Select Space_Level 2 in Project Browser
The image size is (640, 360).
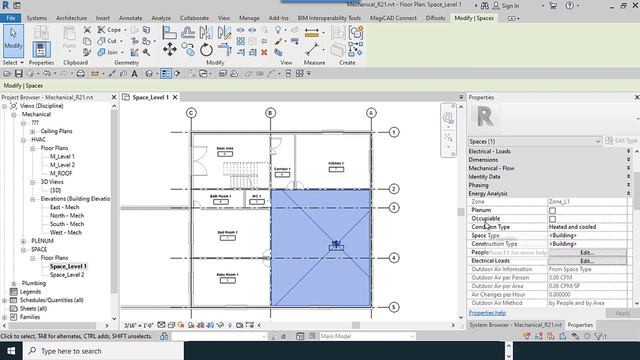point(67,275)
